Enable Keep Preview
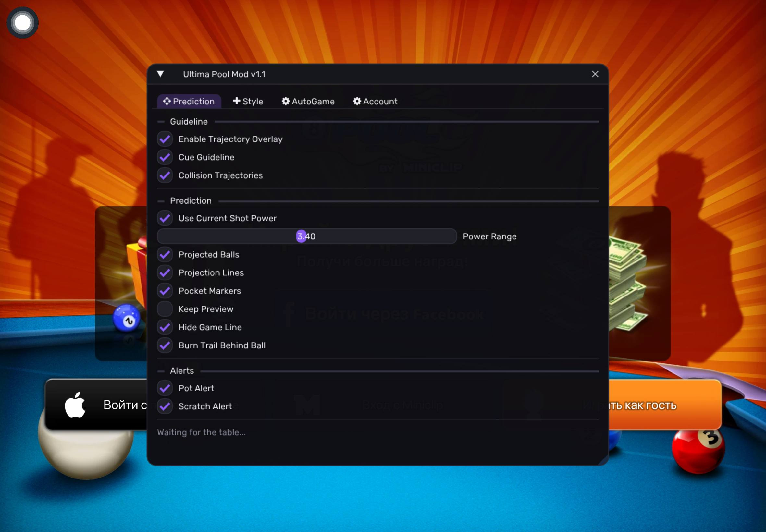The height and width of the screenshot is (532, 766). 165,309
